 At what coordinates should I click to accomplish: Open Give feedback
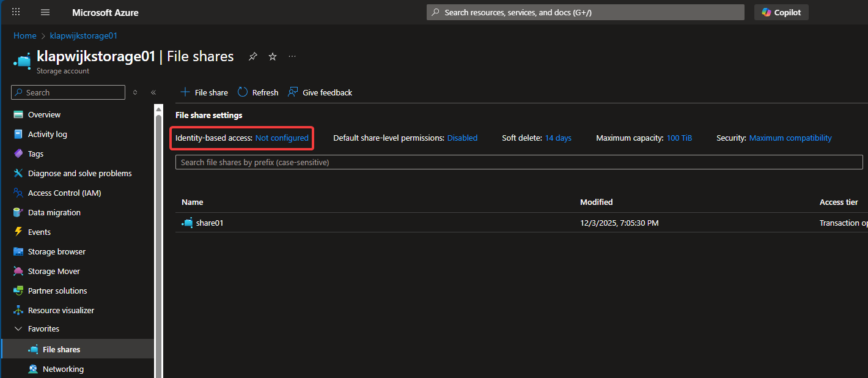pyautogui.click(x=320, y=92)
